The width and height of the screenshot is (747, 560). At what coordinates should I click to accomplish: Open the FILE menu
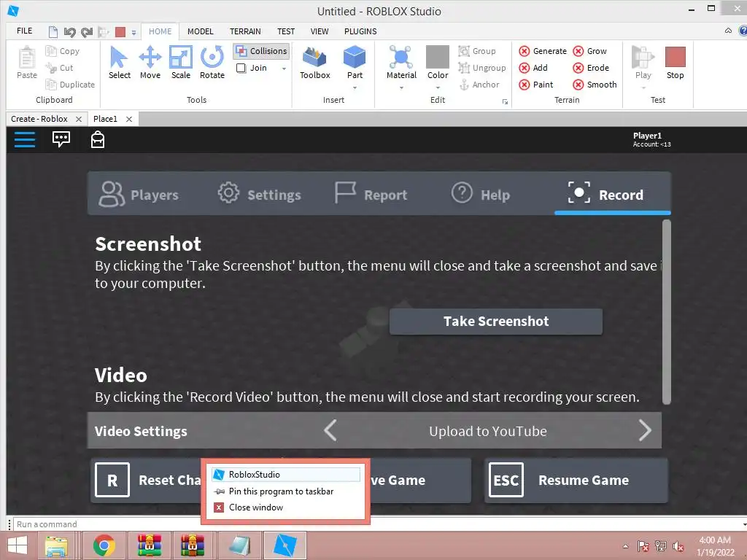[x=24, y=31]
